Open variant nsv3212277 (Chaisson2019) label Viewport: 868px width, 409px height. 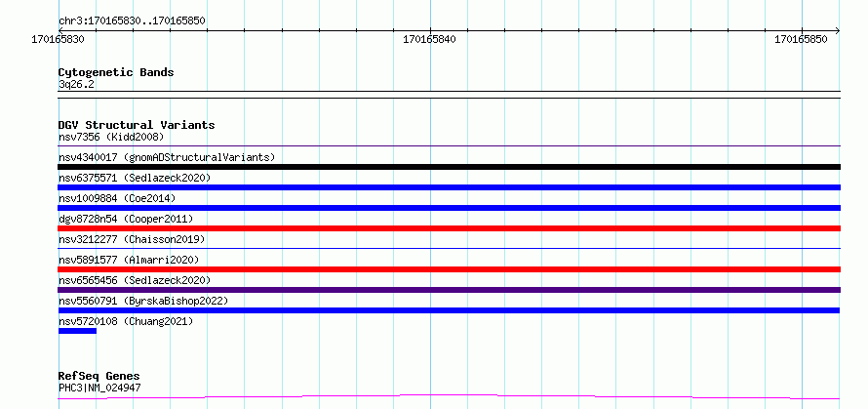132,239
